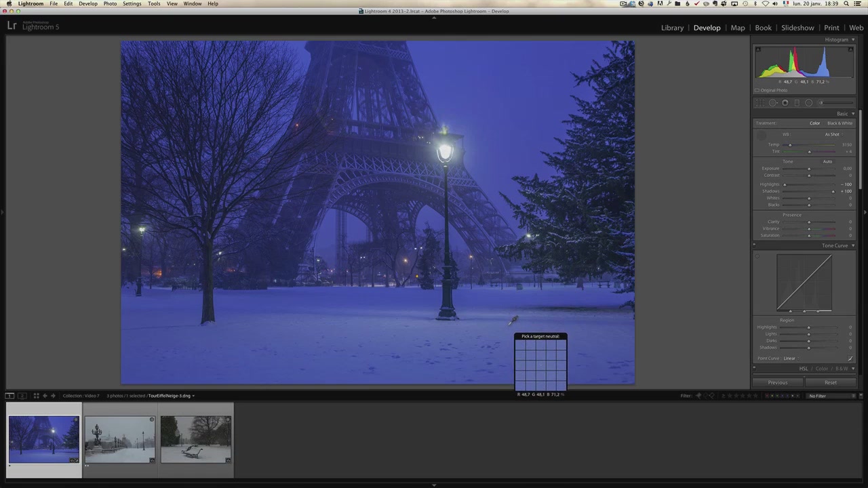
Task: Switch to the Print module
Action: [x=831, y=28]
